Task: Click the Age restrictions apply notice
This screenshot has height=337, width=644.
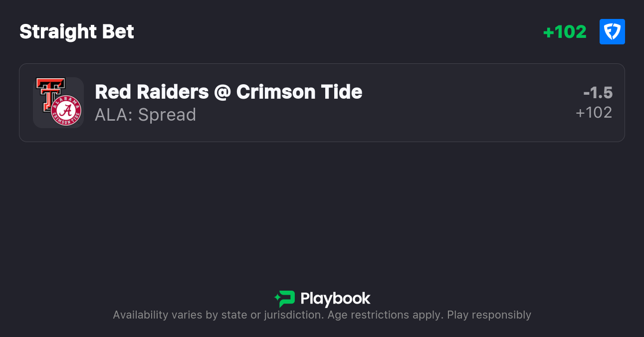Action: (x=384, y=315)
